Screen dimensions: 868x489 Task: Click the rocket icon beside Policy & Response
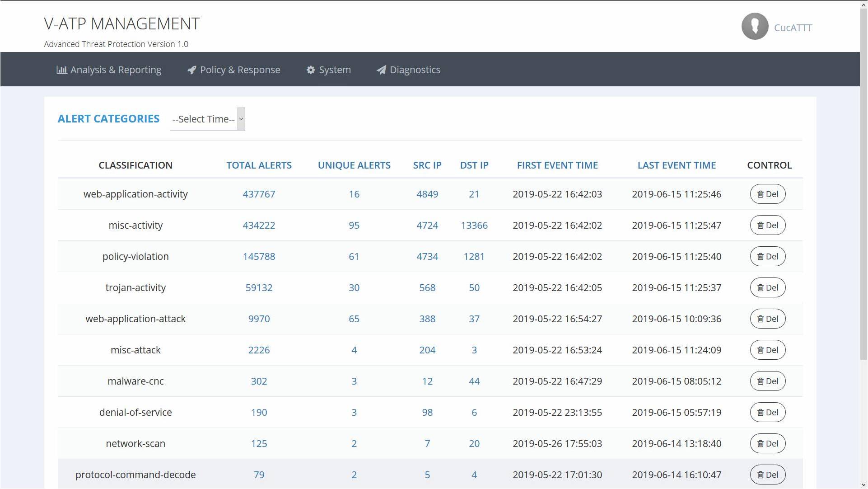tap(192, 70)
